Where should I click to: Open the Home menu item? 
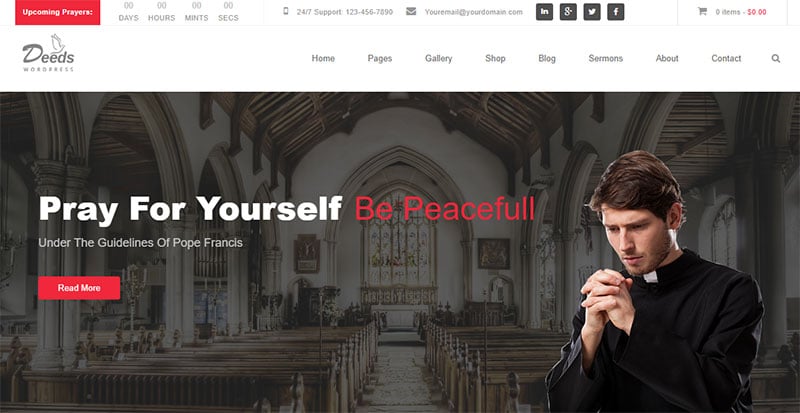(323, 59)
